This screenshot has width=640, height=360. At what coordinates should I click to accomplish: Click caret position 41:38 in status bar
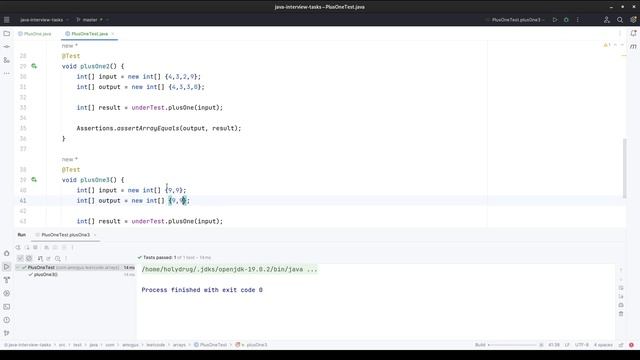pyautogui.click(x=554, y=345)
